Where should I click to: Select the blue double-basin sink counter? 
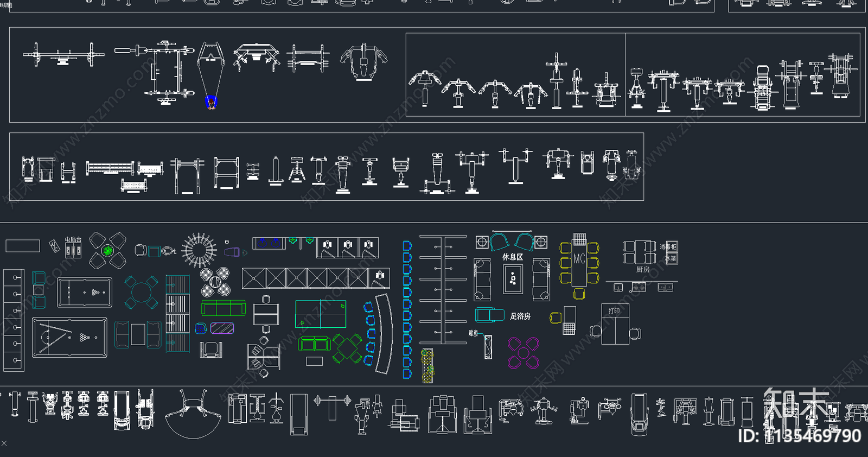[x=269, y=243]
